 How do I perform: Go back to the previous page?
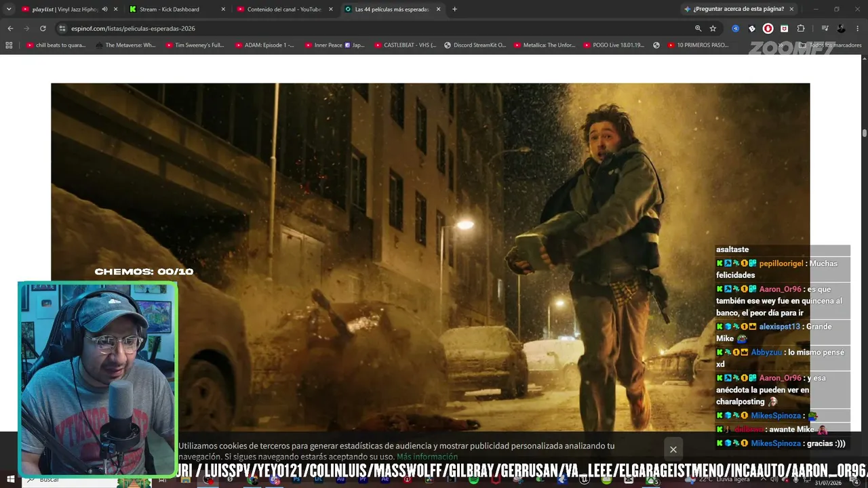(x=10, y=28)
